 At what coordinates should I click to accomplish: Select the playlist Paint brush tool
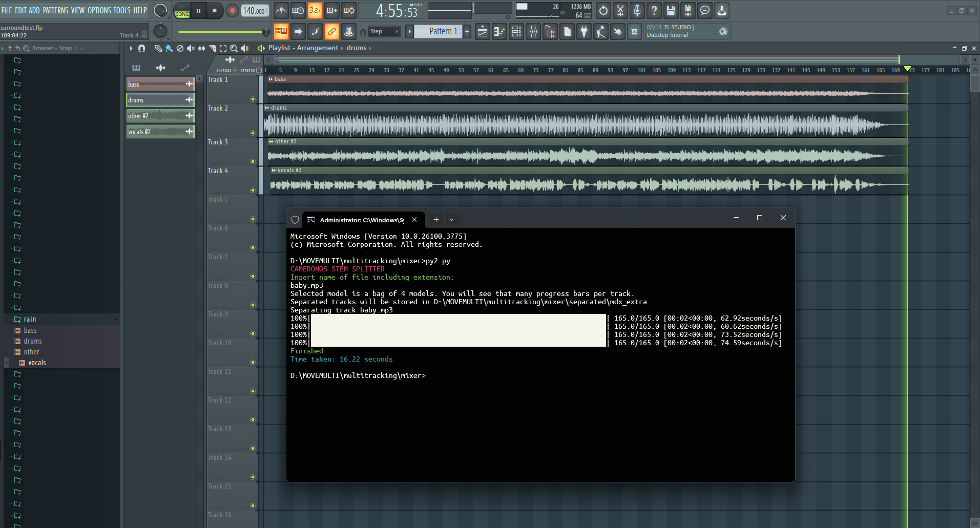169,48
